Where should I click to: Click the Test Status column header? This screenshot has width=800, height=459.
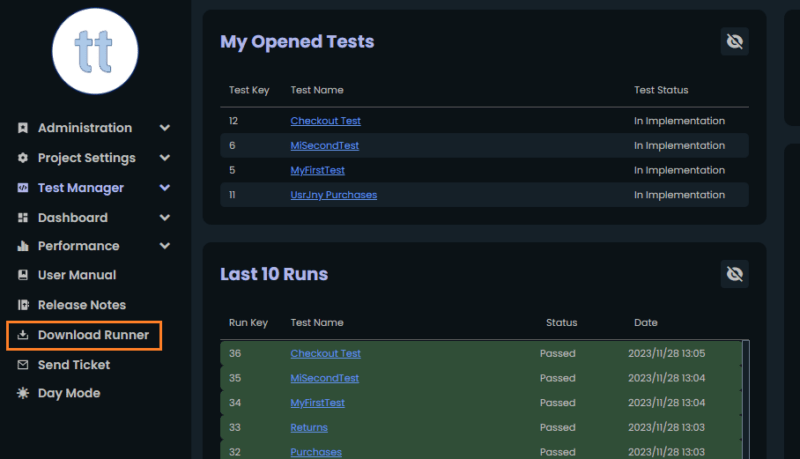pos(661,90)
